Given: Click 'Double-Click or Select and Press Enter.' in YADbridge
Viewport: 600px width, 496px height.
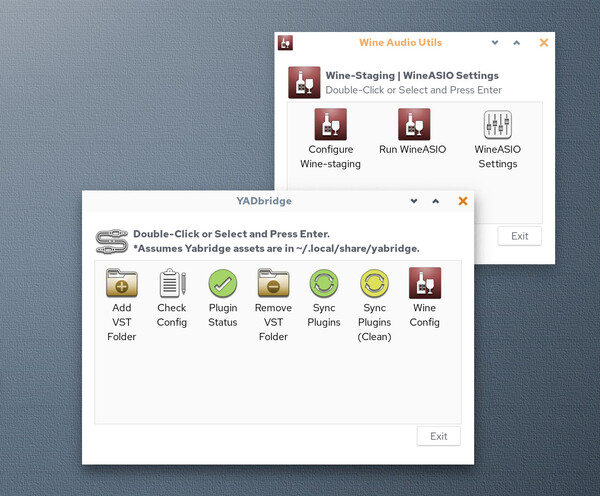Looking at the screenshot, I should pos(232,234).
